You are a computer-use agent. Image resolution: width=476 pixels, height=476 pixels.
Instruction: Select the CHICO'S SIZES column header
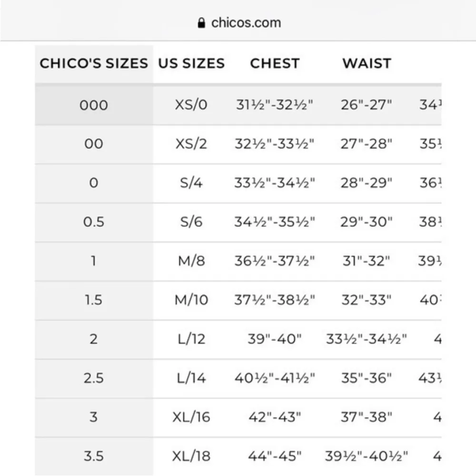[94, 63]
